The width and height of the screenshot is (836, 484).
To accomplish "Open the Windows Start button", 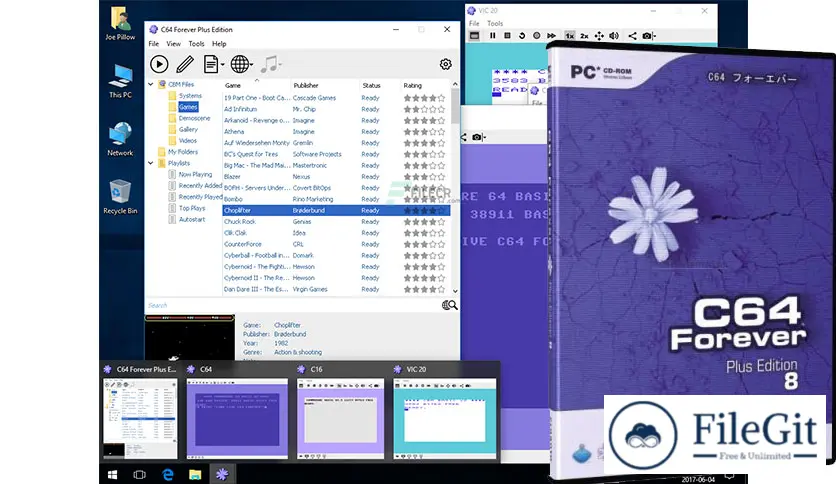I will pyautogui.click(x=112, y=474).
